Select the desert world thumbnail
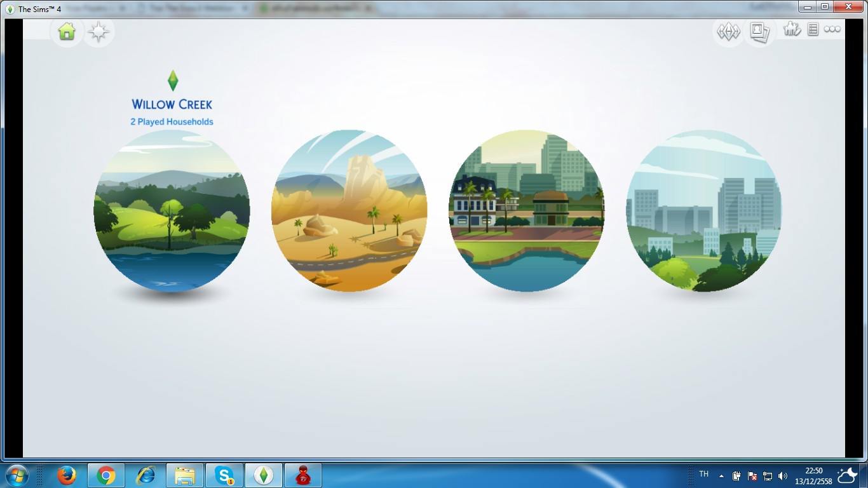This screenshot has height=488, width=868. coord(349,211)
